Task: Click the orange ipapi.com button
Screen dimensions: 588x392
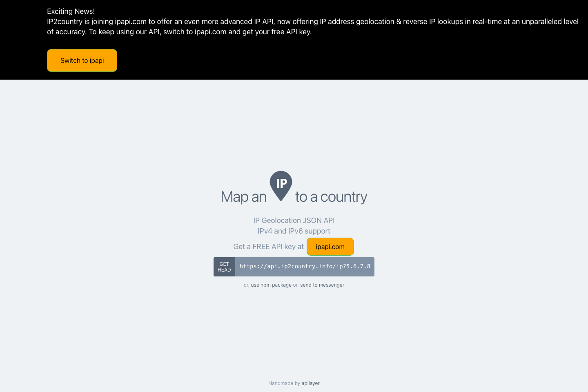Action: tap(330, 247)
